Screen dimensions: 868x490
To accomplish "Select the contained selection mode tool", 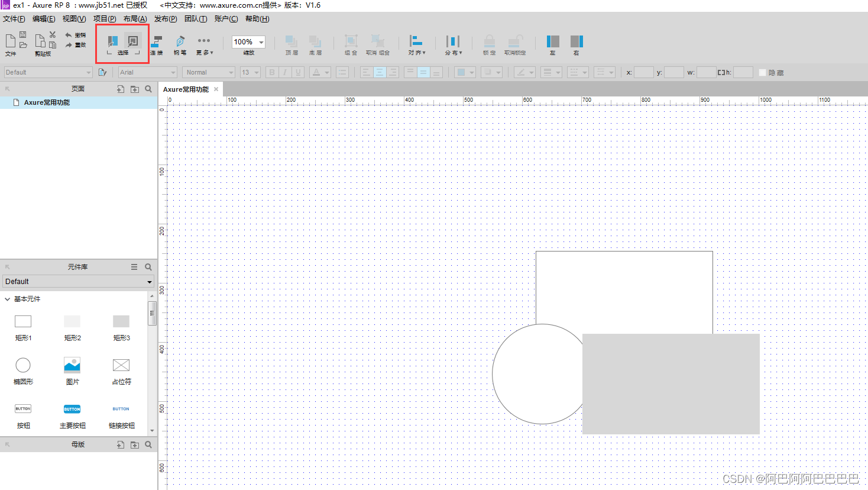I will pos(132,41).
